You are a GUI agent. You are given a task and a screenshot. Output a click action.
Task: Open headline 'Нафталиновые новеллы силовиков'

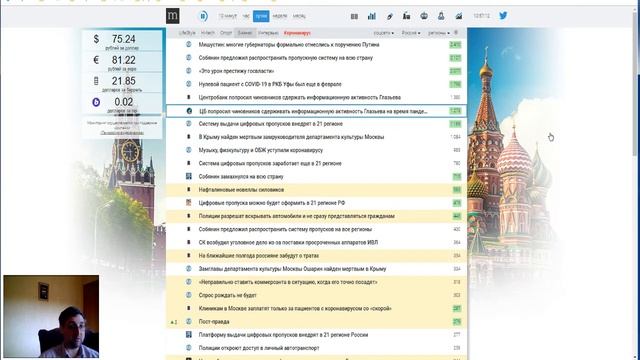pos(241,189)
